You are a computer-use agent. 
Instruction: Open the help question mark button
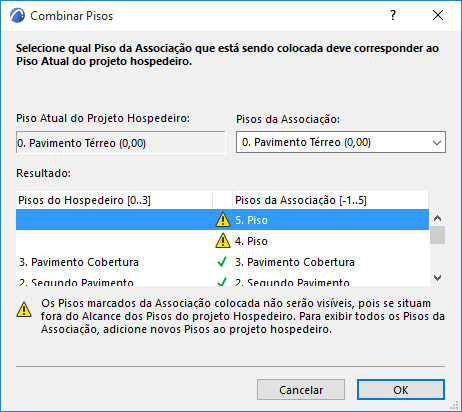pos(393,15)
